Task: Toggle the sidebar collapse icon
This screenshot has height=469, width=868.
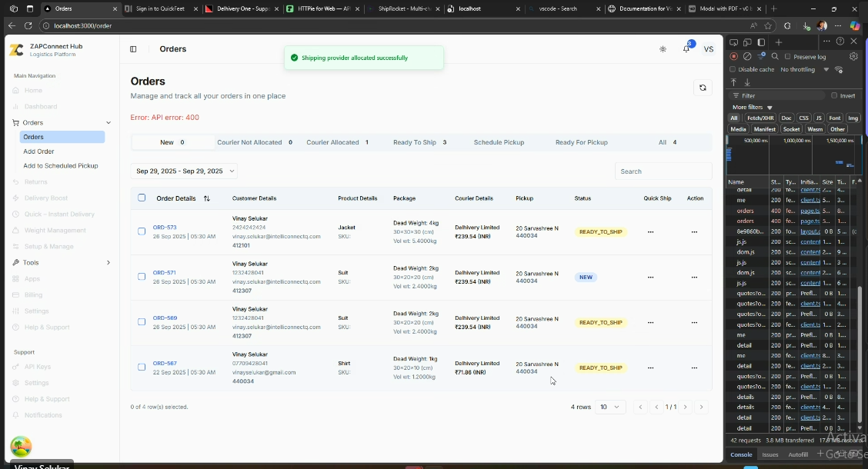Action: (x=133, y=49)
